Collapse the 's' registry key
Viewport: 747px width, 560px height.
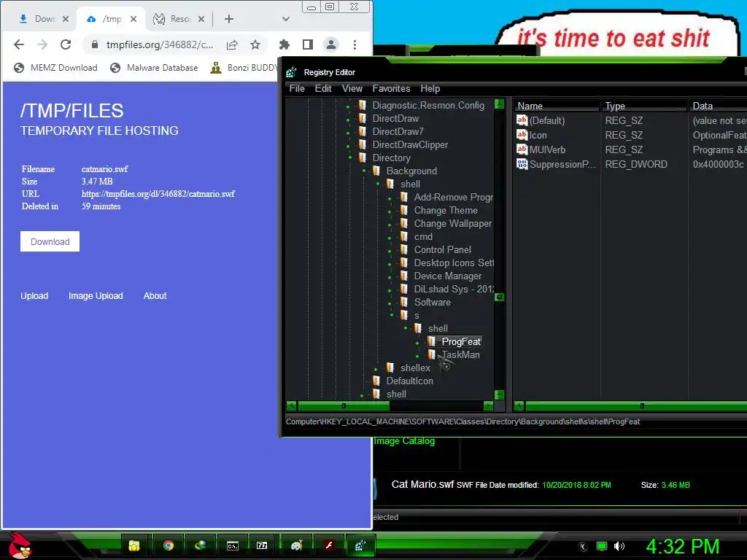[x=392, y=315]
